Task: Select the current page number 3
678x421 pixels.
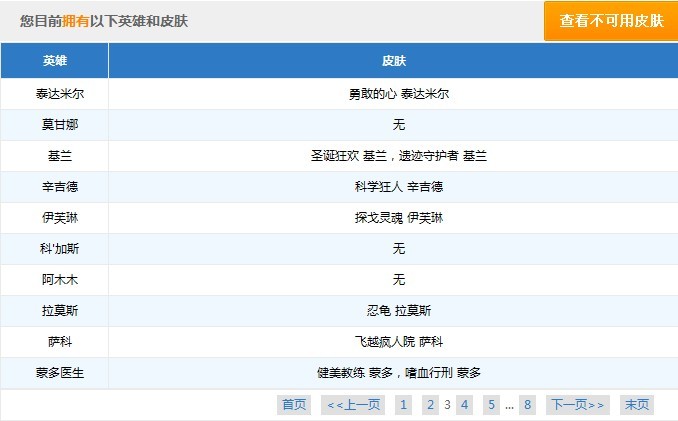Action: pyautogui.click(x=447, y=405)
